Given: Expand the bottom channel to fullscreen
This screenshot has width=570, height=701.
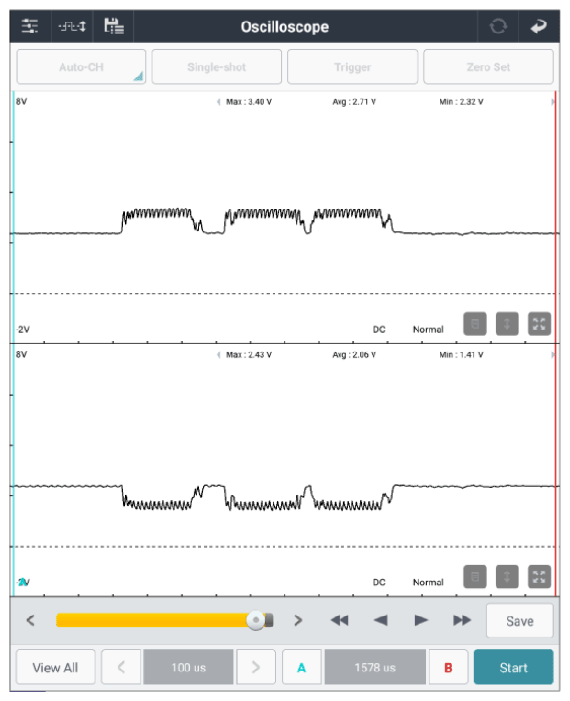Looking at the screenshot, I should click(x=539, y=577).
